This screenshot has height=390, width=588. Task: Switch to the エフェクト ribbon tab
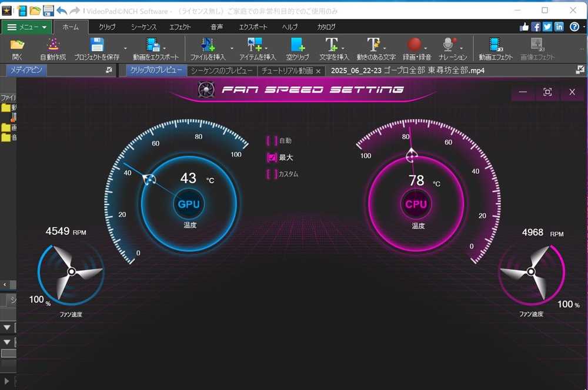pyautogui.click(x=180, y=27)
